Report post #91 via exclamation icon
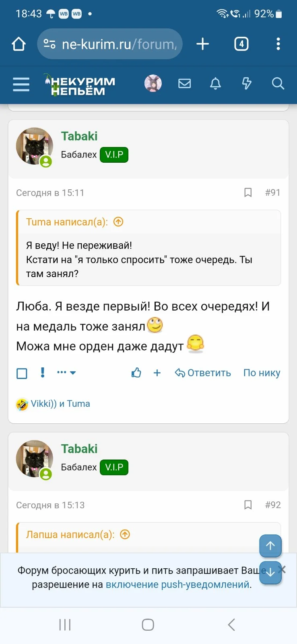This screenshot has width=297, height=644. click(43, 373)
